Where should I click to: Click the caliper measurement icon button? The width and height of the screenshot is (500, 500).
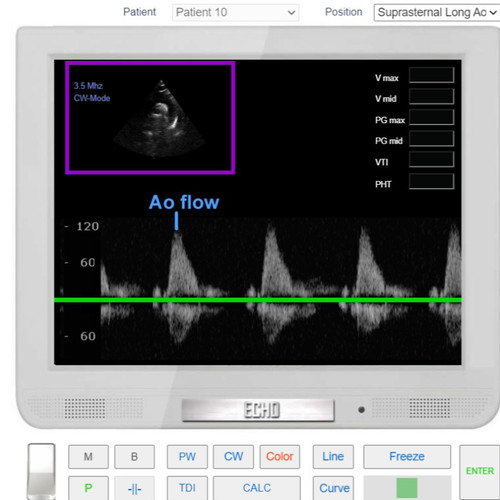tap(134, 488)
